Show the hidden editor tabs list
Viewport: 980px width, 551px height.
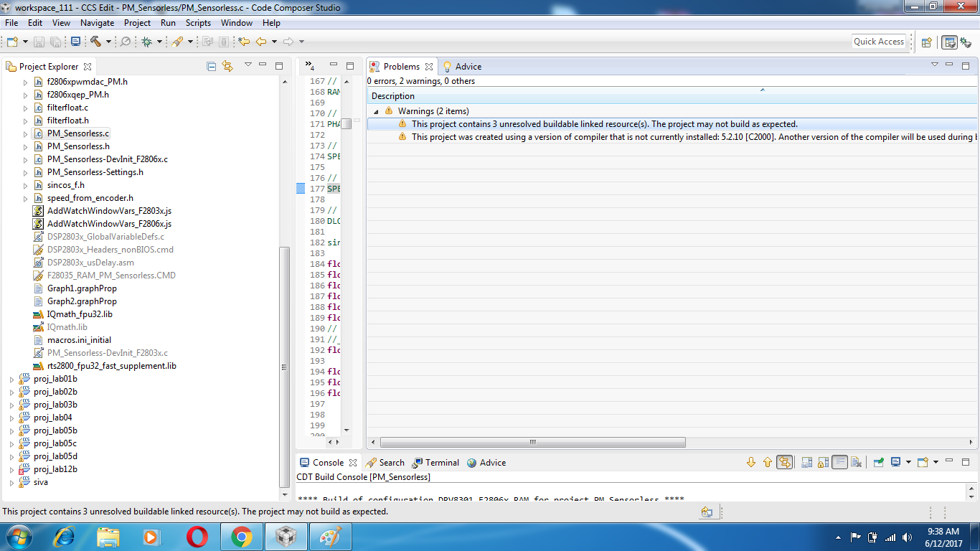coord(310,66)
